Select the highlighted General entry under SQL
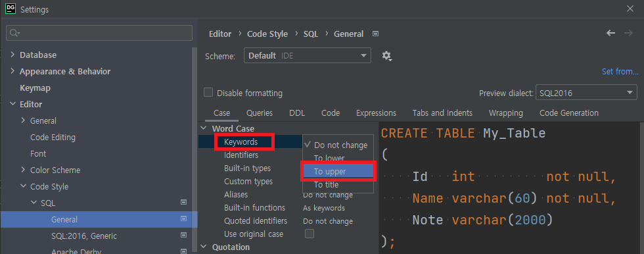 coord(99,220)
